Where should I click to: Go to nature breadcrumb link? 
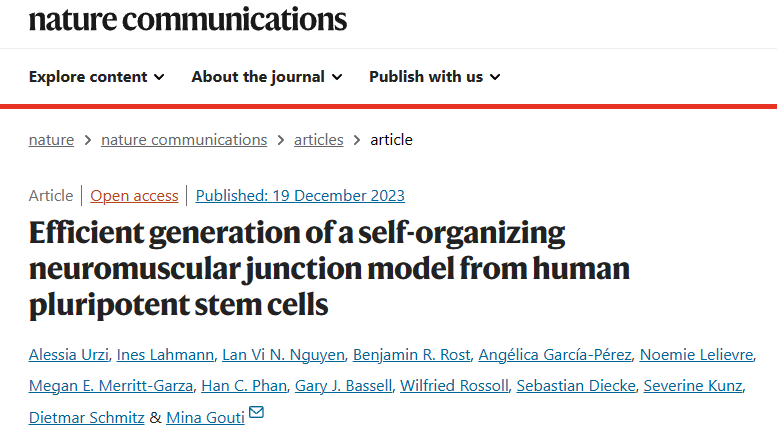[51, 140]
